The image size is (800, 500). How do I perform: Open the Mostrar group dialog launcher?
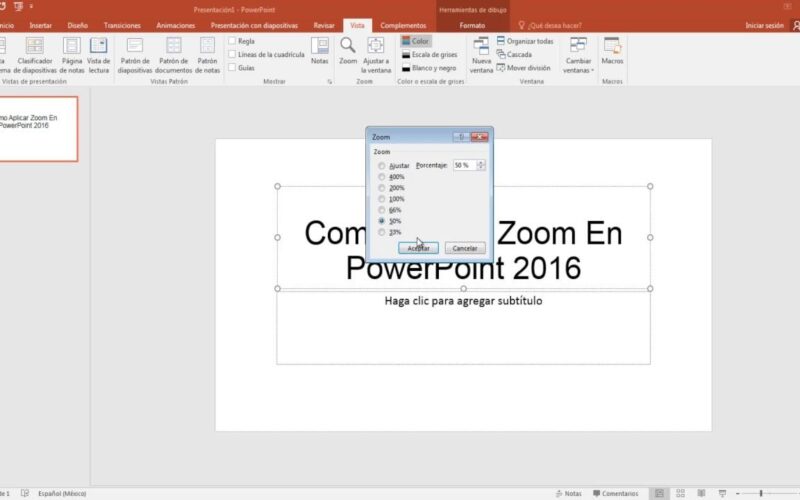point(329,80)
